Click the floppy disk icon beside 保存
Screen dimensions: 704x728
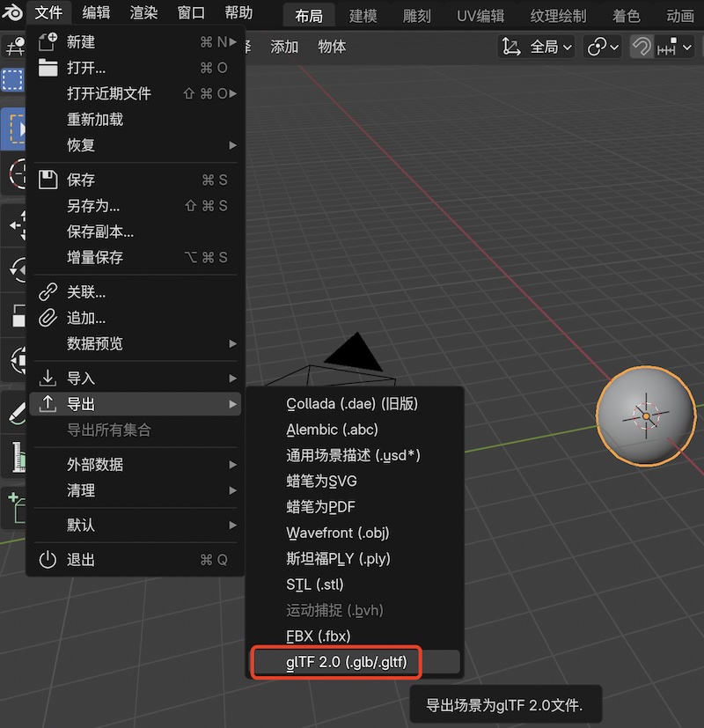coord(48,180)
